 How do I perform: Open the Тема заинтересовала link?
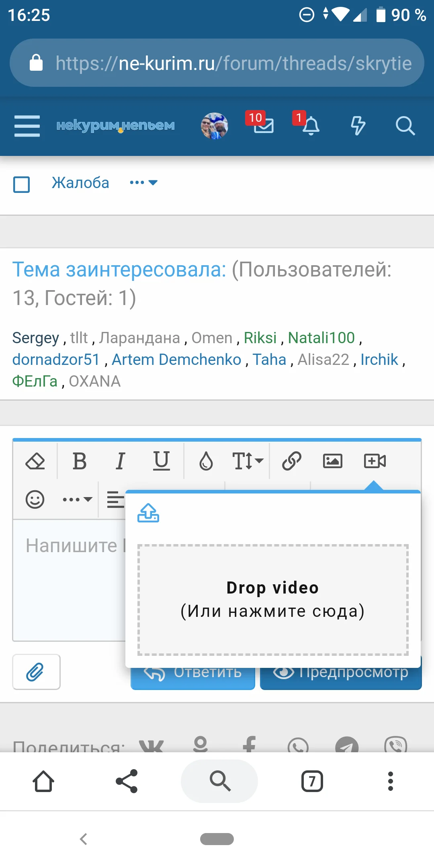[x=119, y=269]
